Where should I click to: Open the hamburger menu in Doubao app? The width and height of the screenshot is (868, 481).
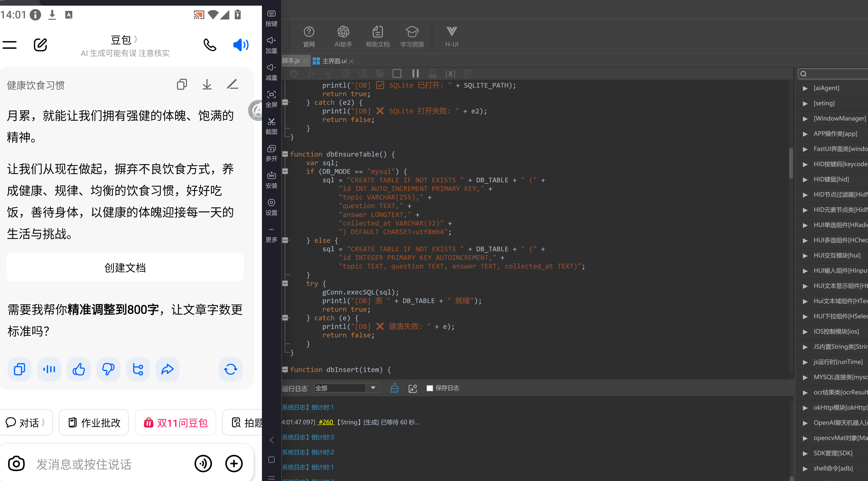pyautogui.click(x=9, y=45)
